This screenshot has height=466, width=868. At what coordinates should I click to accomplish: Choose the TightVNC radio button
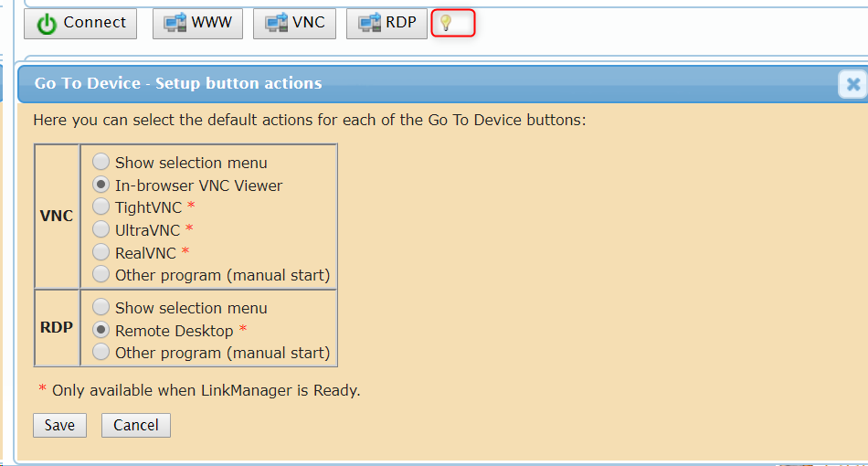pyautogui.click(x=101, y=207)
